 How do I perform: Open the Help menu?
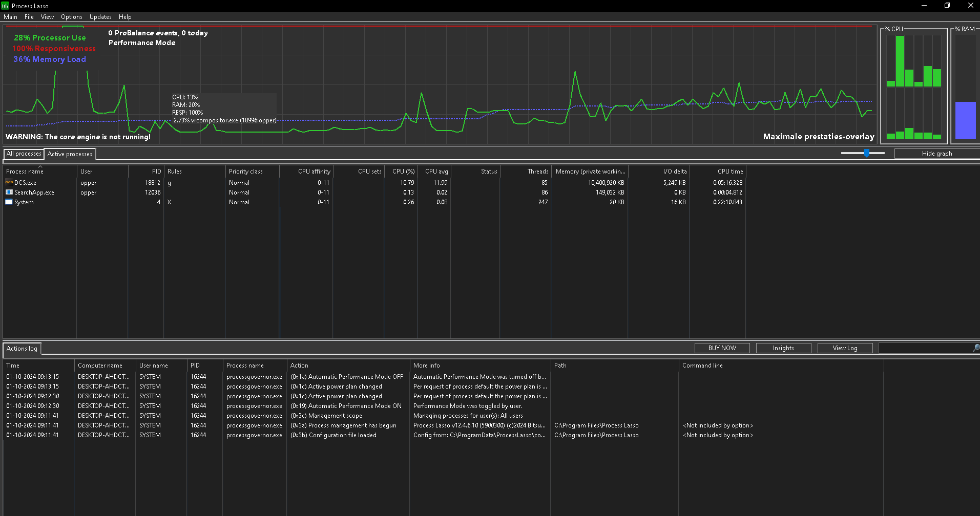[125, 17]
